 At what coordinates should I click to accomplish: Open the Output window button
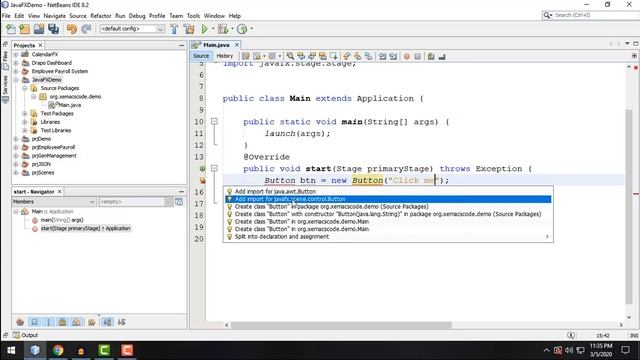25,335
